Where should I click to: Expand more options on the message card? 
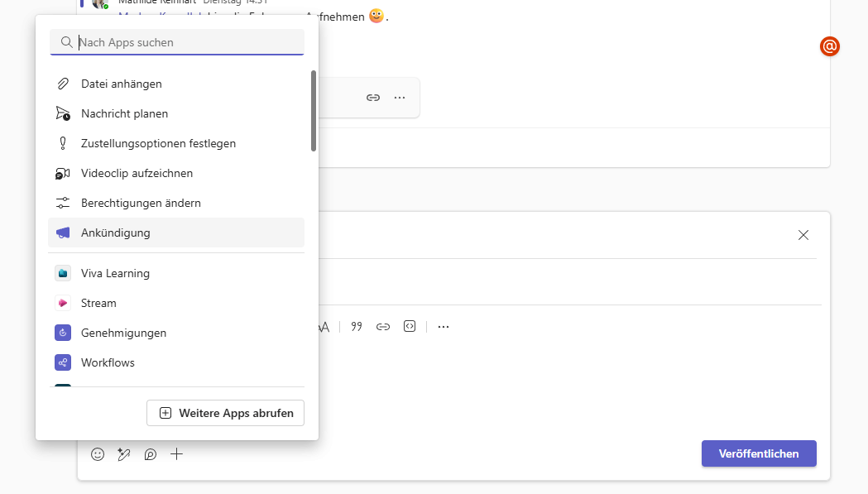(x=400, y=98)
